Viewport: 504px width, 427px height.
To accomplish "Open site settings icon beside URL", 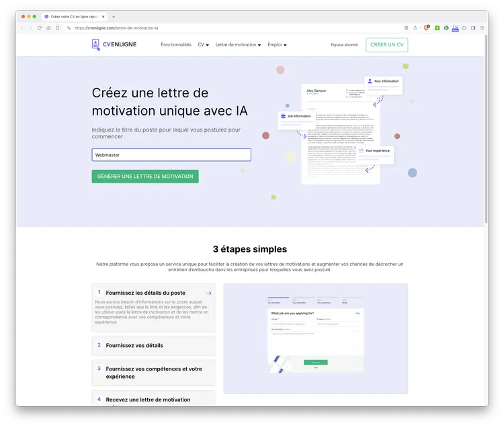I will (69, 28).
